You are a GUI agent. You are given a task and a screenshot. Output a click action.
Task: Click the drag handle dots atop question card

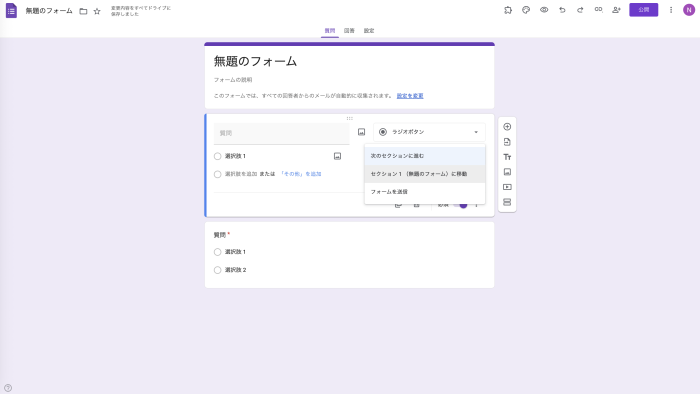click(x=350, y=118)
